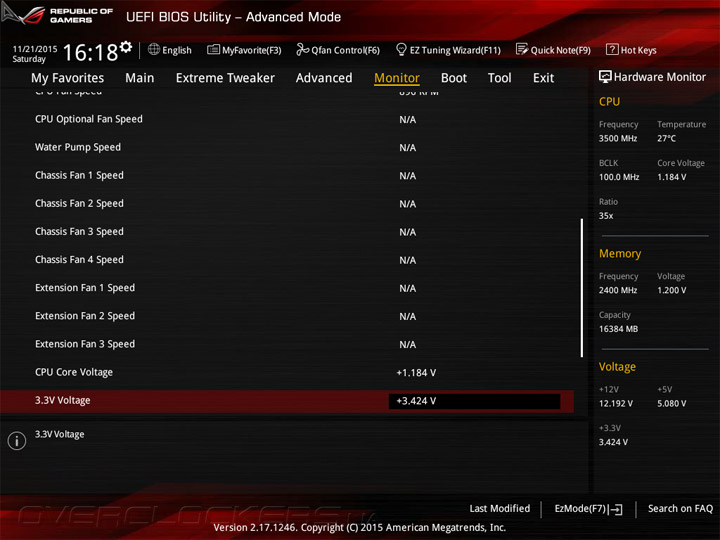
Task: Click the 16384 MB capacity value
Action: (618, 329)
